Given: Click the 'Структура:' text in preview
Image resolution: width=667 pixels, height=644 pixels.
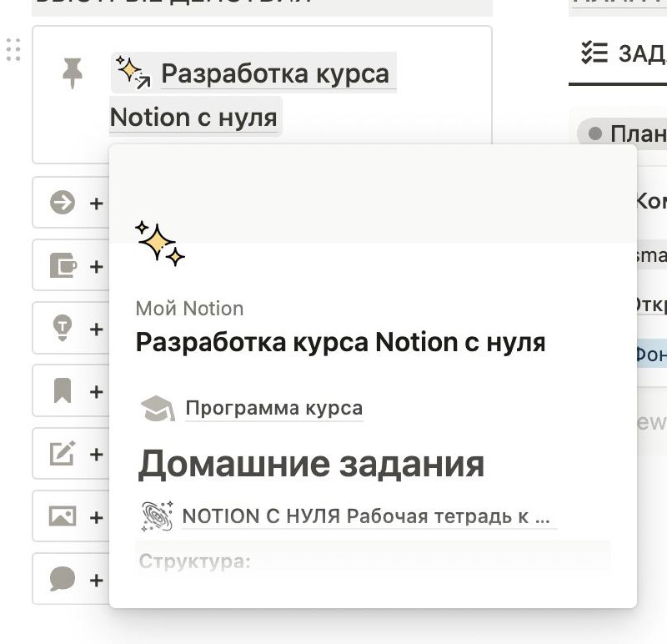Looking at the screenshot, I should pos(195,561).
